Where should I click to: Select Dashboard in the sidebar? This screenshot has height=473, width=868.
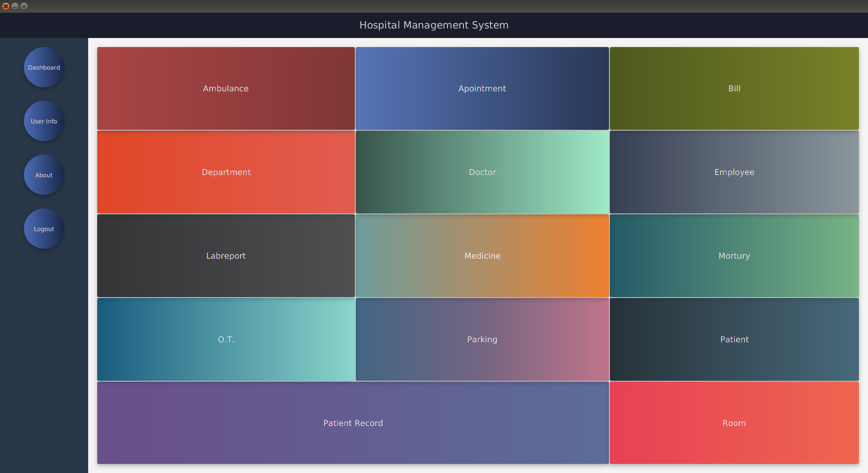(43, 67)
